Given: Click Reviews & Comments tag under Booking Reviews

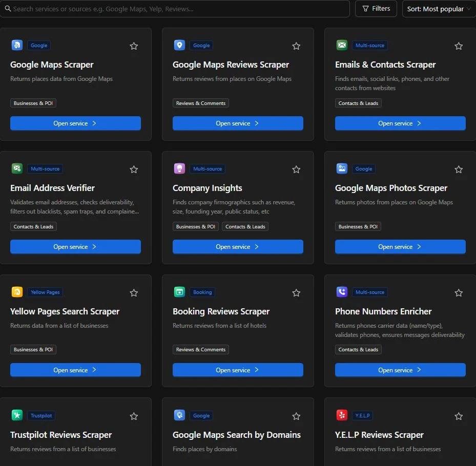Looking at the screenshot, I should [x=201, y=349].
